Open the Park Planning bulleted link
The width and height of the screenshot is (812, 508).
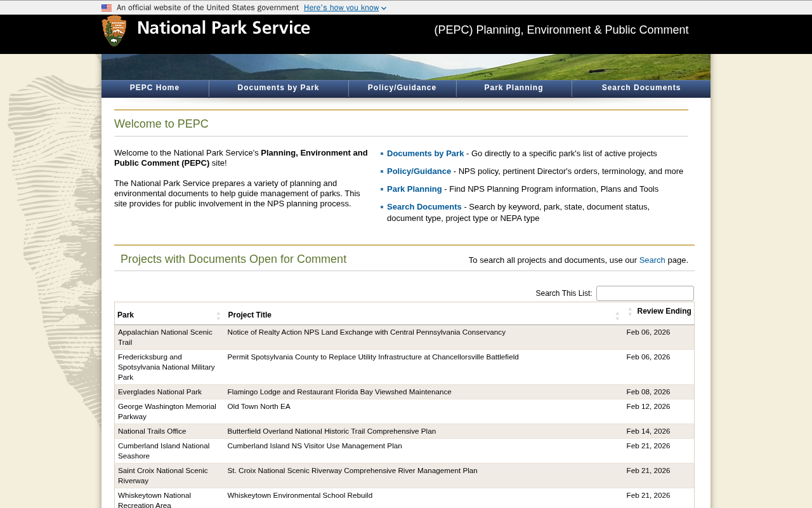point(414,189)
